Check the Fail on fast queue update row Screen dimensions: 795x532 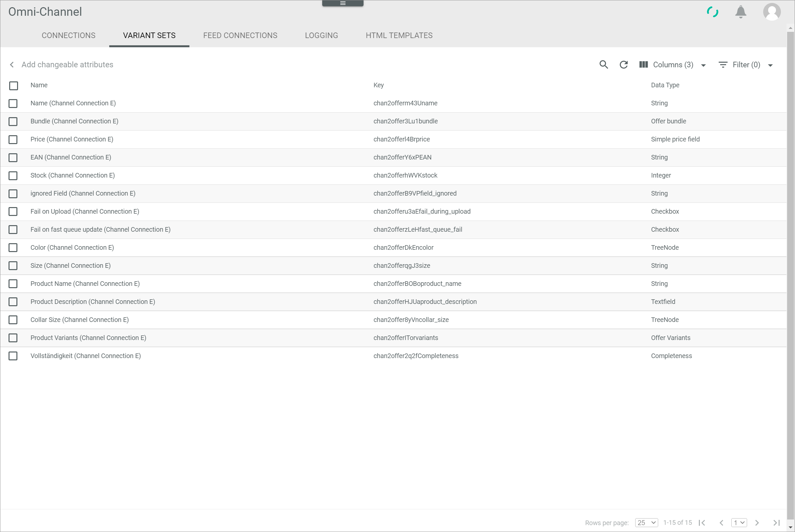[13, 229]
